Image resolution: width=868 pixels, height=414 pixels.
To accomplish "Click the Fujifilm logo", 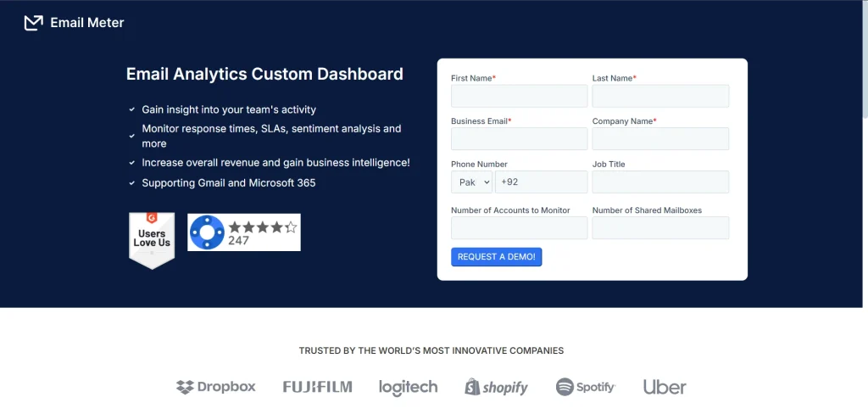I will tap(317, 387).
